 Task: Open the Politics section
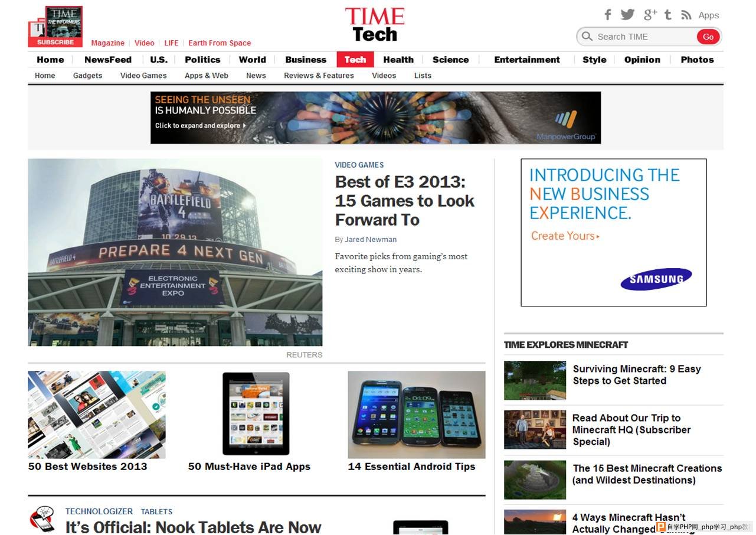click(x=202, y=60)
